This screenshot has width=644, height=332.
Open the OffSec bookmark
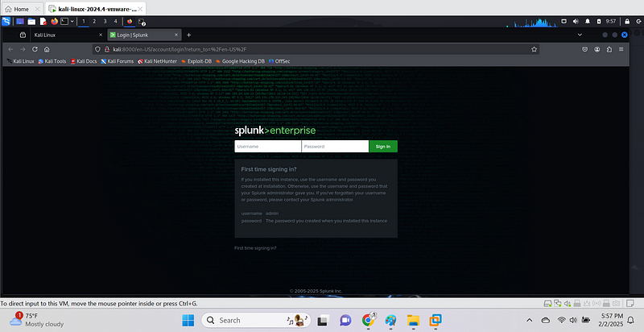click(279, 61)
